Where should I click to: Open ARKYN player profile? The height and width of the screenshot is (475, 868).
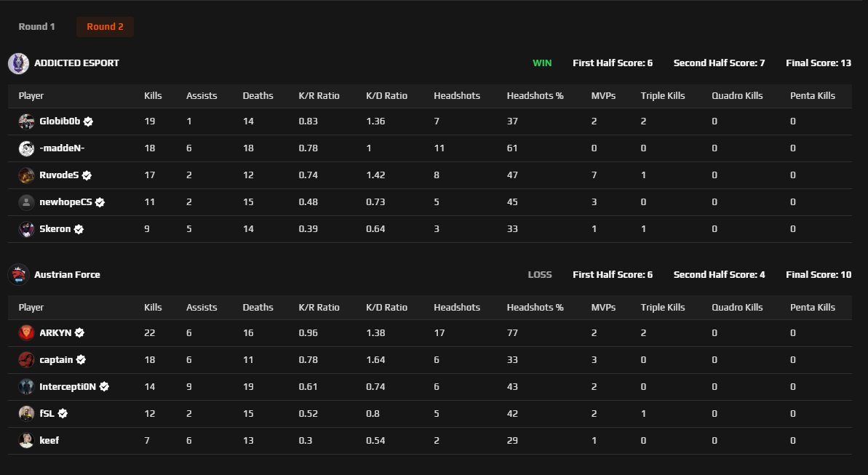(55, 332)
